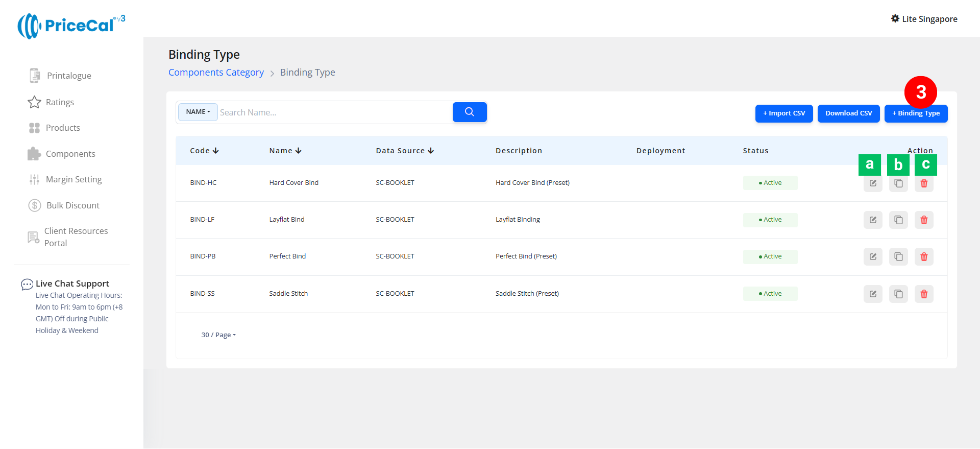Follow the Components Category breadcrumb link
The image size is (980, 449).
coord(216,73)
